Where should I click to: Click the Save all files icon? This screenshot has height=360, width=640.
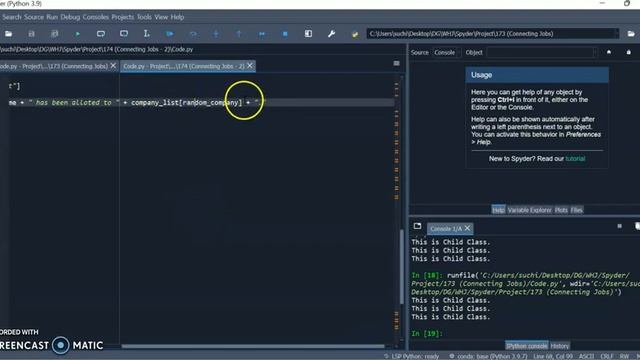click(x=54, y=34)
